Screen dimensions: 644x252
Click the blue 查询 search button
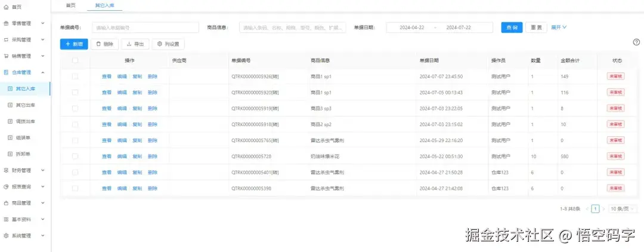point(512,27)
